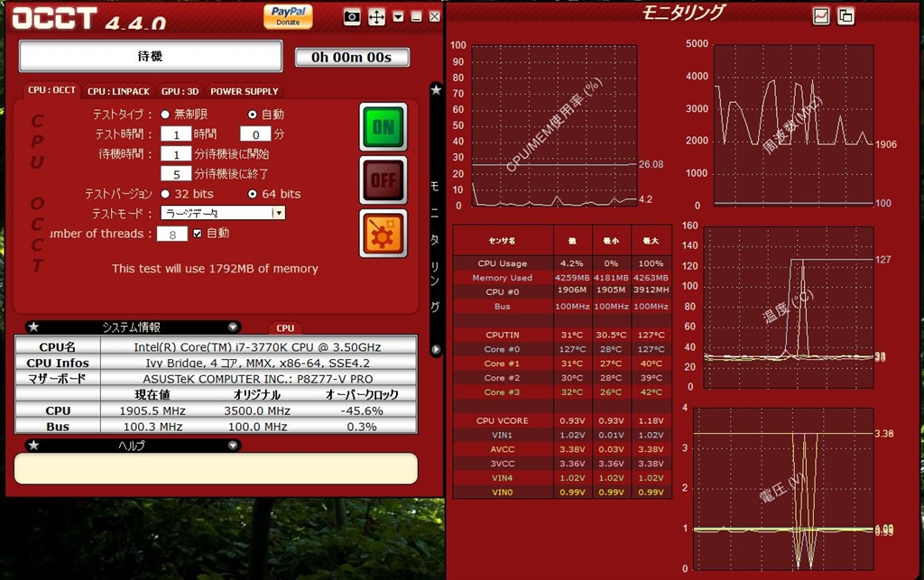Click the PayPal Donate button
Viewport: 924px width, 580px height.
point(288,16)
